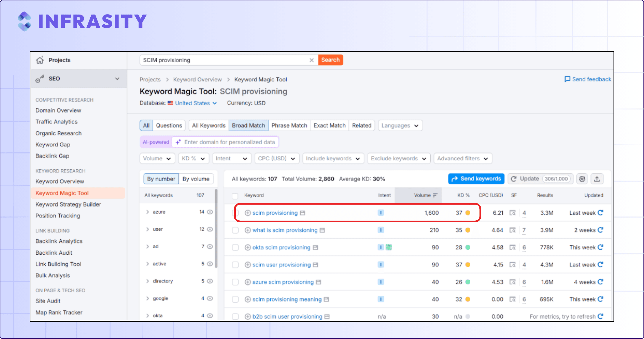This screenshot has width=644, height=339.
Task: Check the scim provisioning meaning row
Action: pyautogui.click(x=235, y=299)
